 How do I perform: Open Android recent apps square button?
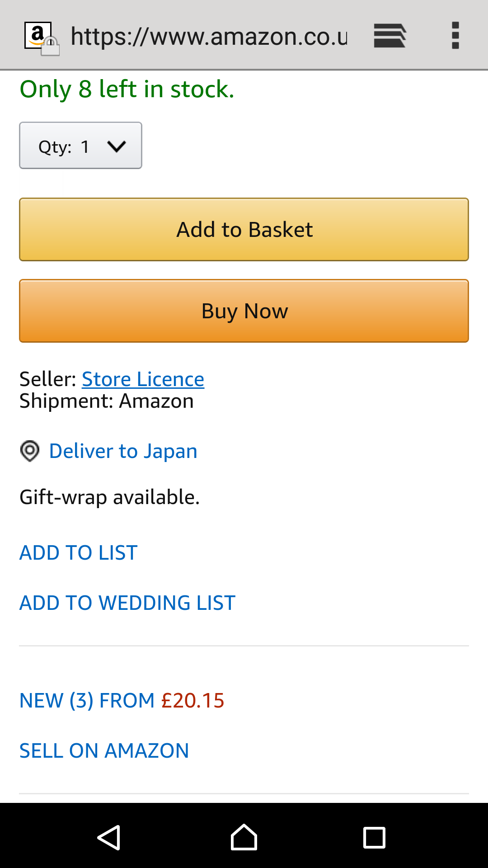point(374,838)
